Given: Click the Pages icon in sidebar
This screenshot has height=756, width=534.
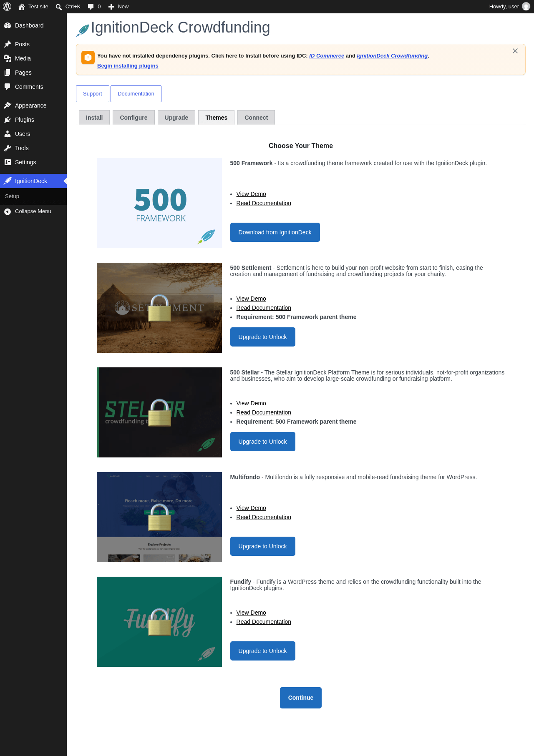Looking at the screenshot, I should click(x=8, y=73).
